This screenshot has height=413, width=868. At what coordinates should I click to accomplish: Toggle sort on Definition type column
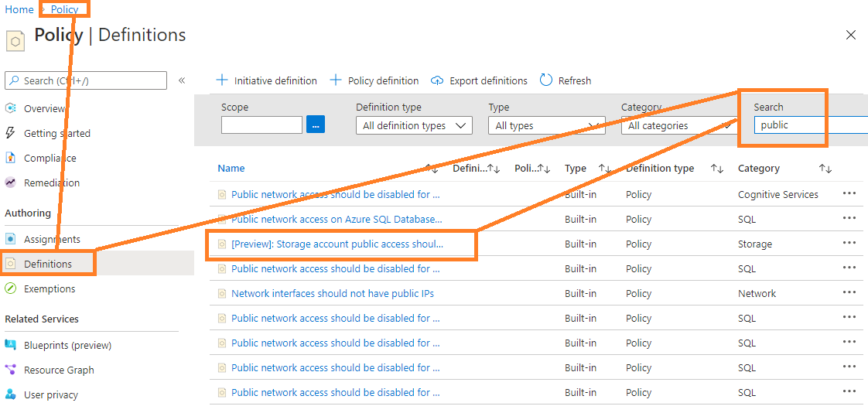pyautogui.click(x=717, y=169)
